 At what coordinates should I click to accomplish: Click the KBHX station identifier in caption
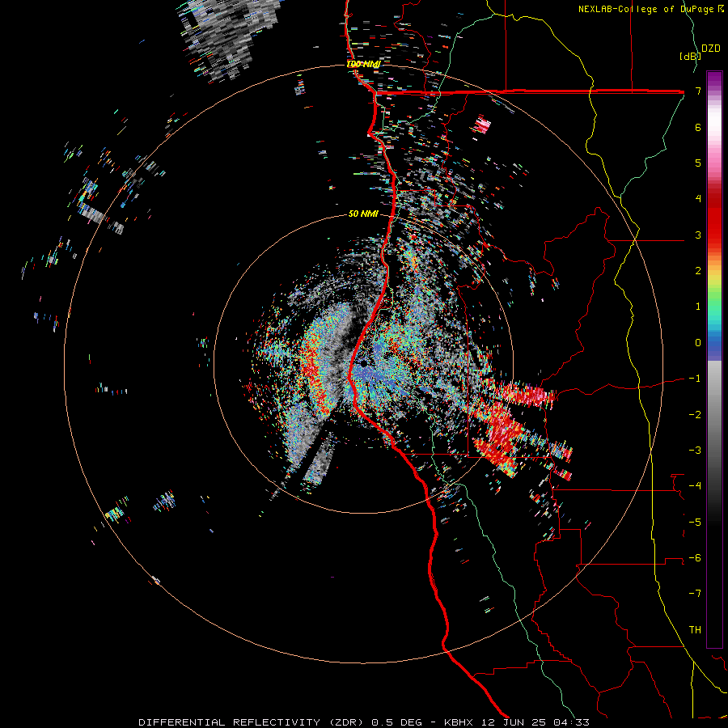(x=459, y=722)
